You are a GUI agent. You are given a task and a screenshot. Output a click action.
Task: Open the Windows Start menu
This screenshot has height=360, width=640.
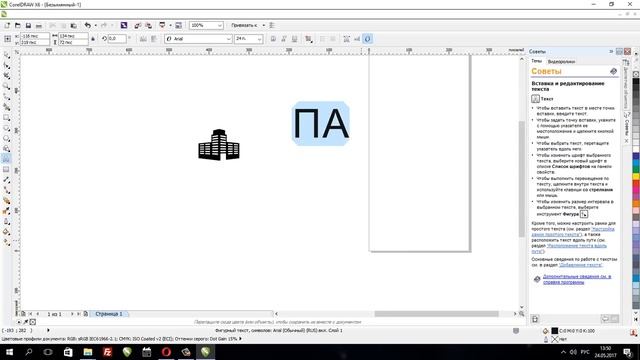pos(9,352)
